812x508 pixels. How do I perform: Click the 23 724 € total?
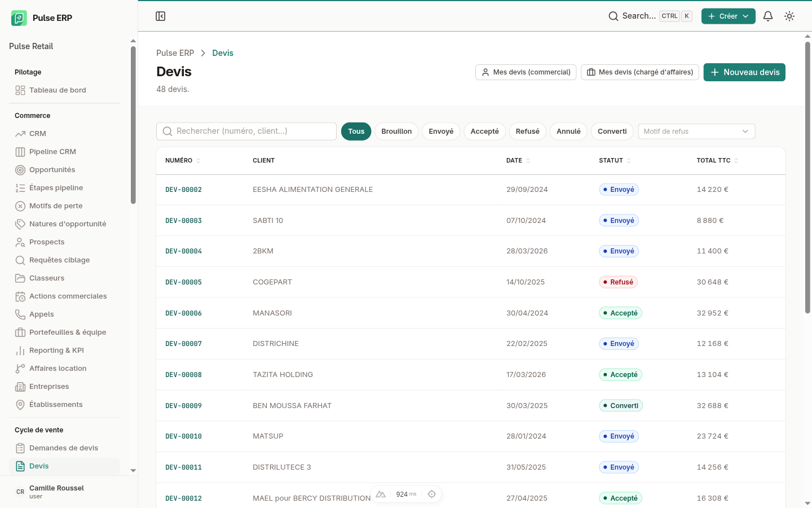pos(713,436)
